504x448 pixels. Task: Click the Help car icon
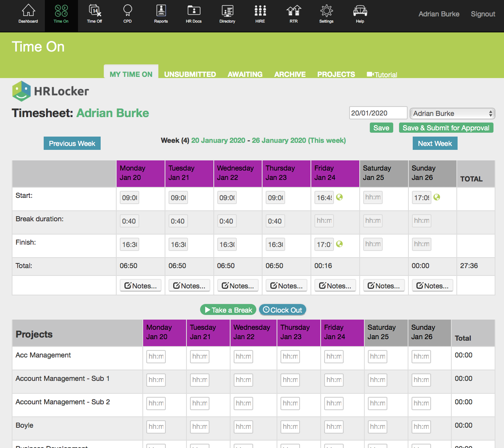[x=360, y=14]
